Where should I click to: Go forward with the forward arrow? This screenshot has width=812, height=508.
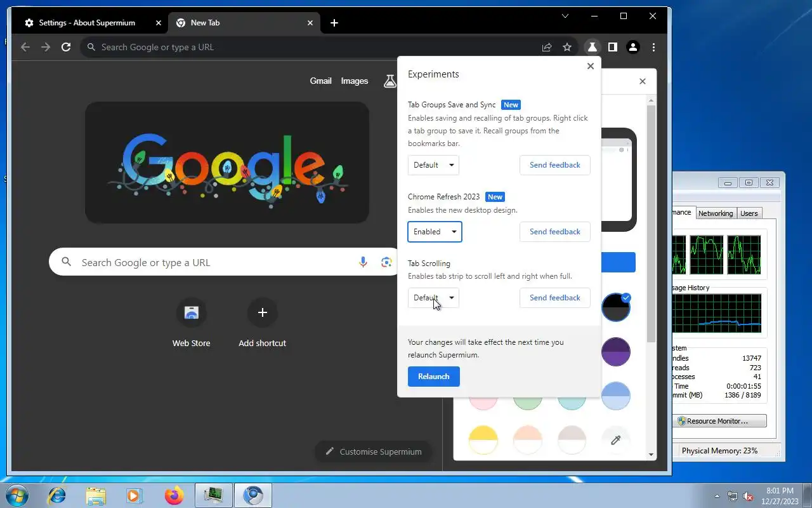pyautogui.click(x=46, y=47)
